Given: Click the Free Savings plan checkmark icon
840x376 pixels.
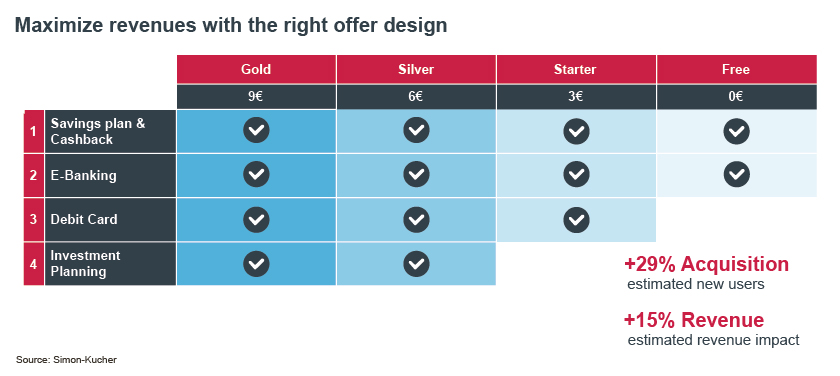Looking at the screenshot, I should tap(736, 131).
